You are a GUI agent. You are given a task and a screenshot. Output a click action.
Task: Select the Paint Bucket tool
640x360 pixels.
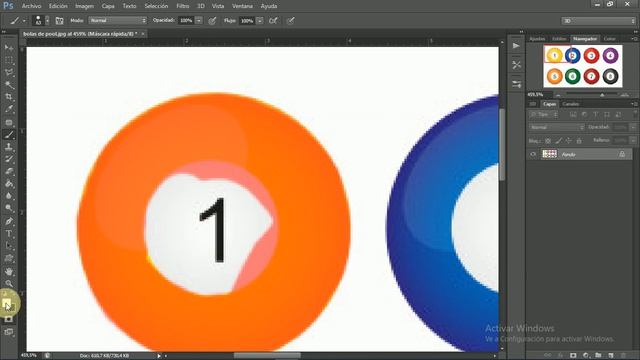pos(9,184)
